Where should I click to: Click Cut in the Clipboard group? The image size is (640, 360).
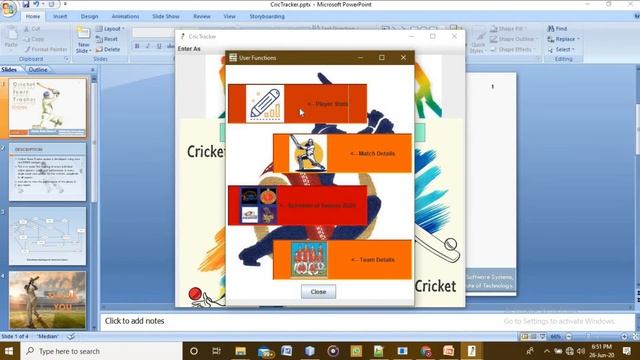(x=32, y=29)
